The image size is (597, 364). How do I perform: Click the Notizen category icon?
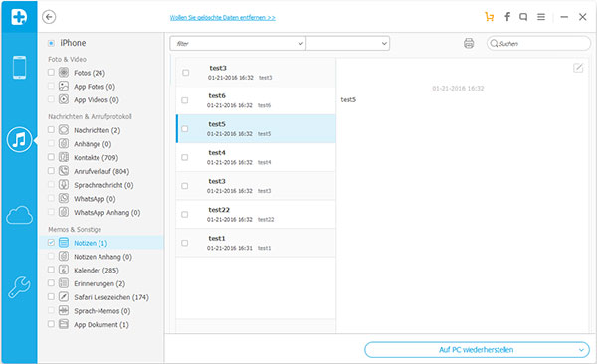(x=64, y=242)
